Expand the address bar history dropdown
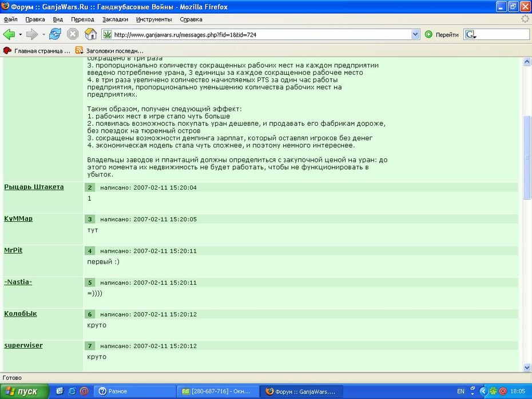Viewport: 532px width, 399px height. click(x=415, y=34)
